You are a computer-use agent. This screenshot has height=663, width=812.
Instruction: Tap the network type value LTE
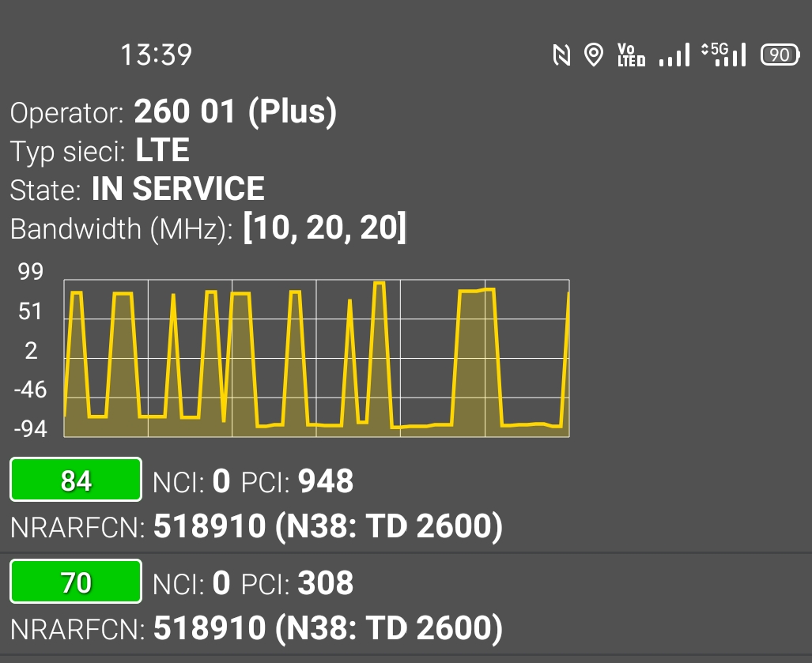point(162,150)
